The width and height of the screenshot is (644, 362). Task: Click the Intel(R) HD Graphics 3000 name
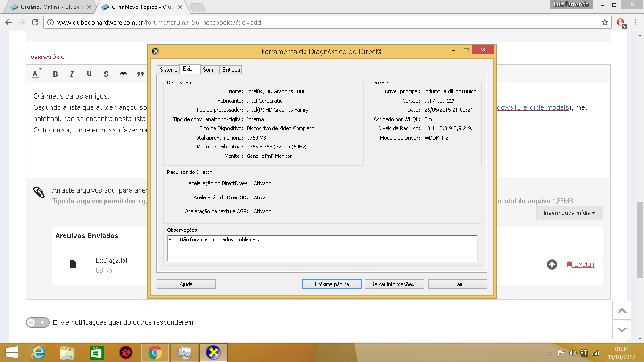[x=276, y=91]
